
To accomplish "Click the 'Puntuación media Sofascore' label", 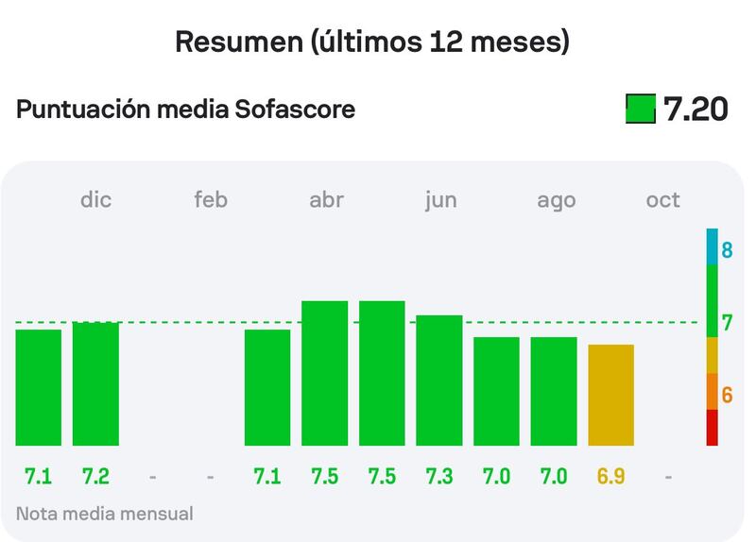I will click(185, 109).
